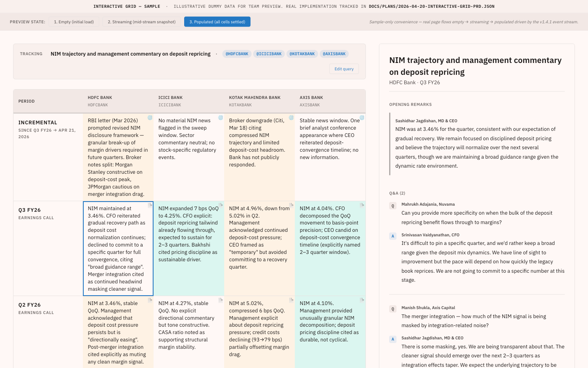
Task: Click the OPENING REMARKS section heading
Action: coord(410,105)
